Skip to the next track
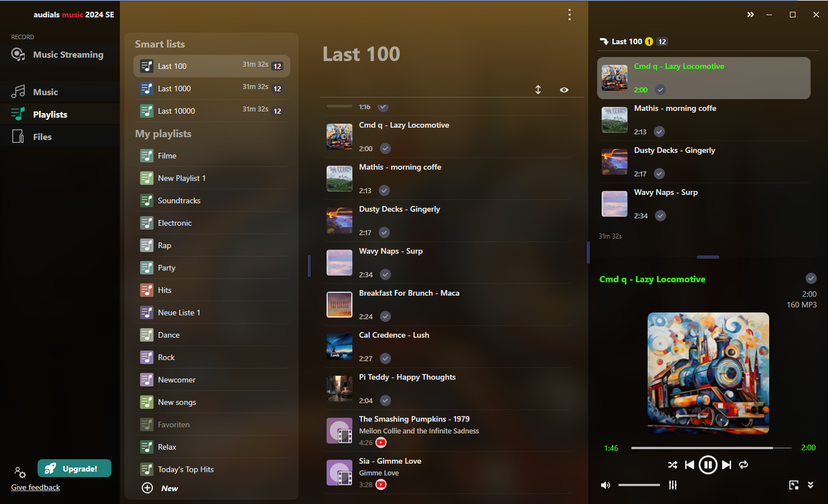 (727, 465)
